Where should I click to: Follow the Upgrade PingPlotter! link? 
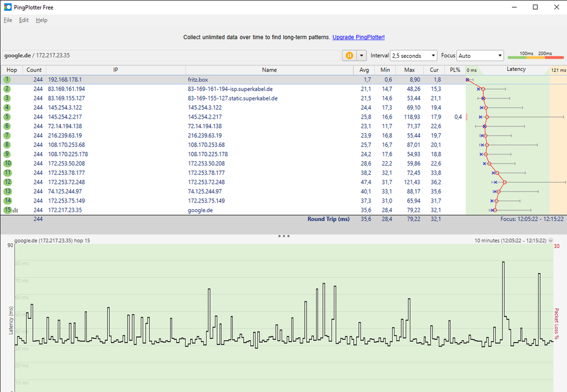358,37
